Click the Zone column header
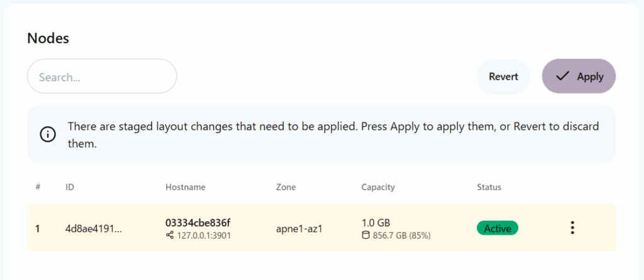Image resolution: width=644 pixels, height=280 pixels. pos(286,187)
